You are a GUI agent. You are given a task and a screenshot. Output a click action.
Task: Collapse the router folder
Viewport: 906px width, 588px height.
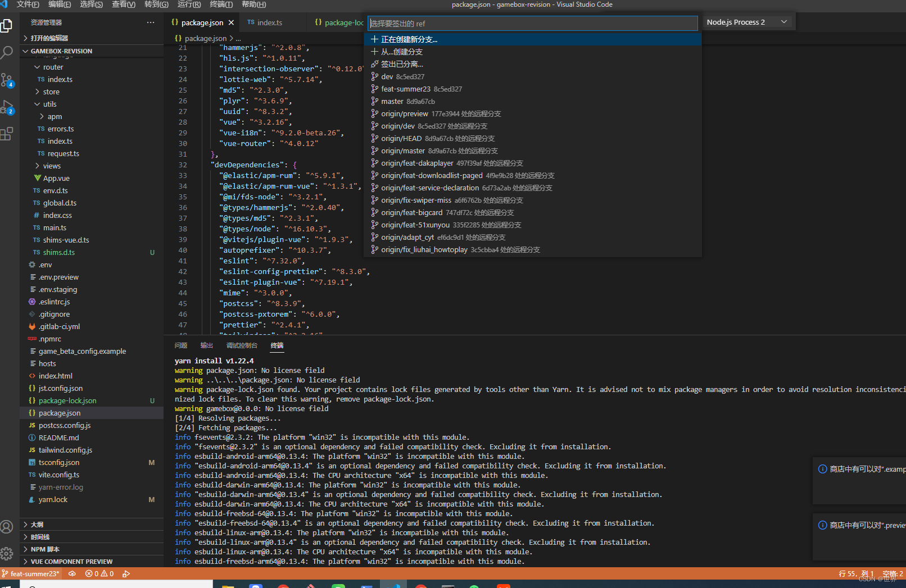[x=53, y=67]
